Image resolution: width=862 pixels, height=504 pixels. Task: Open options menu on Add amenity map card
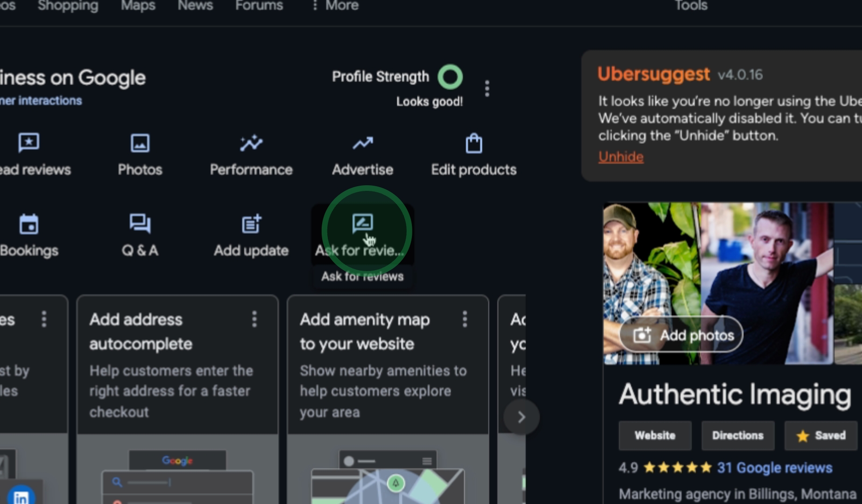click(465, 319)
